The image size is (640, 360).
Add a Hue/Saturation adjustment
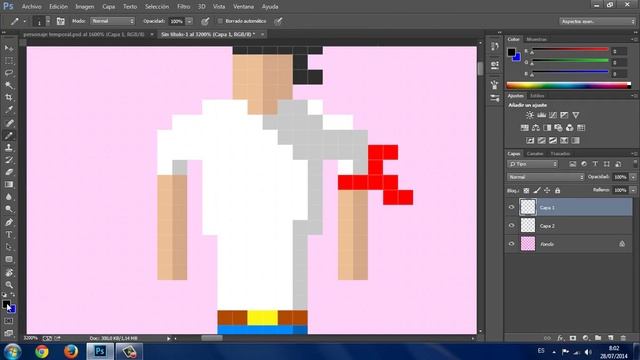[524, 128]
